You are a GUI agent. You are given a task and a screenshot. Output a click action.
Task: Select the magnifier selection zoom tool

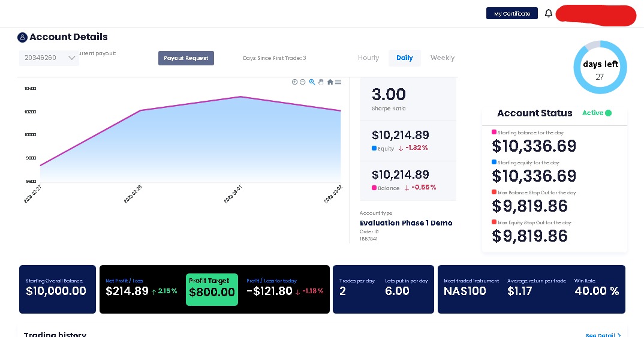[312, 82]
